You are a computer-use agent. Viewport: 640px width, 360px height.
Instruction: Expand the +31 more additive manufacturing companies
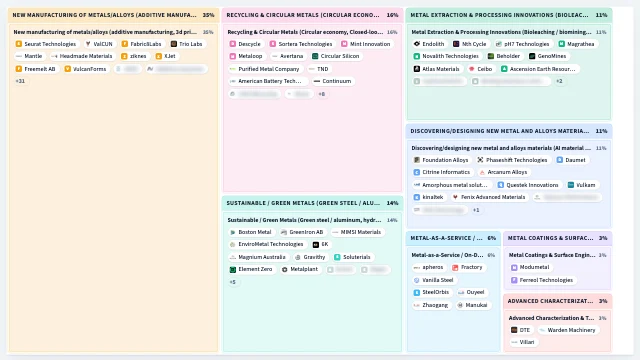pos(20,81)
